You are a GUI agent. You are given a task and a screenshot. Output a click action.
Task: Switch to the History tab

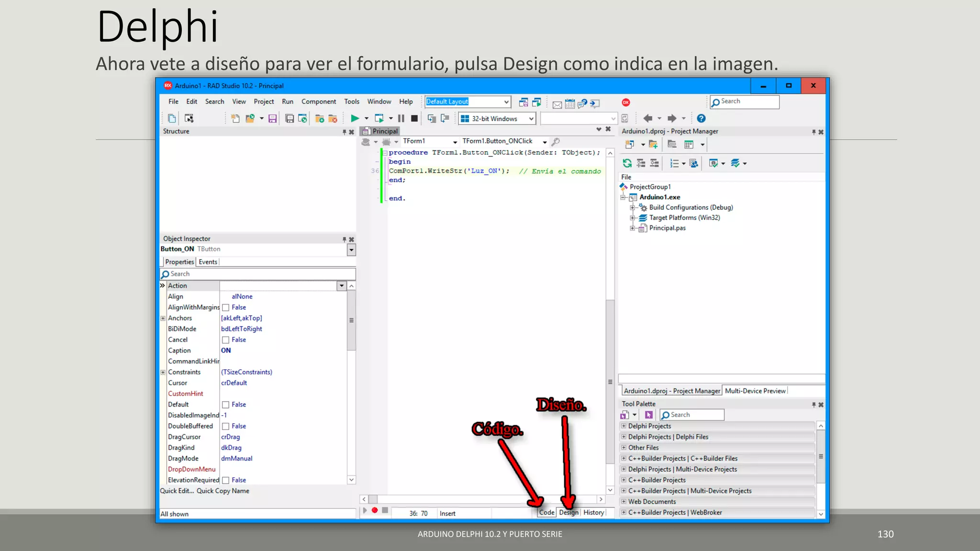(x=593, y=512)
